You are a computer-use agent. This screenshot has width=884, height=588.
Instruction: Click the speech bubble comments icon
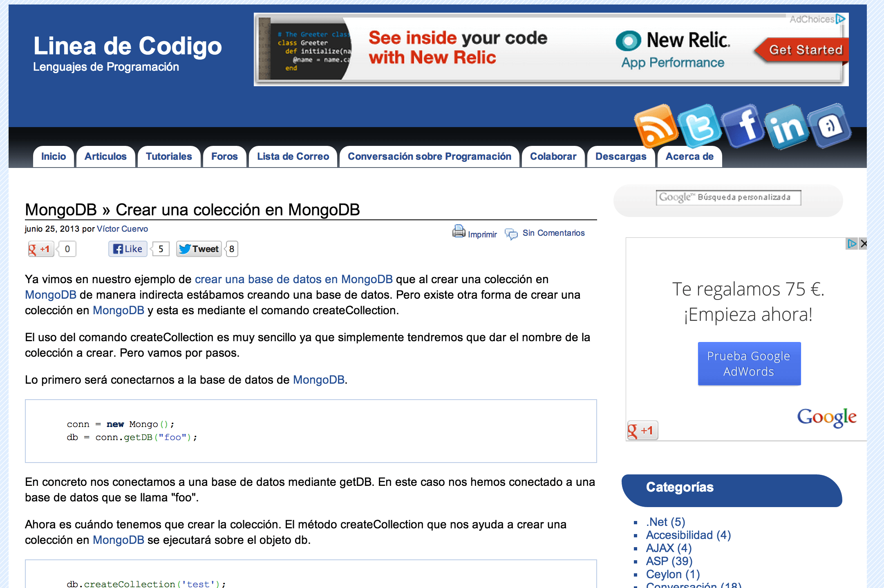point(511,234)
